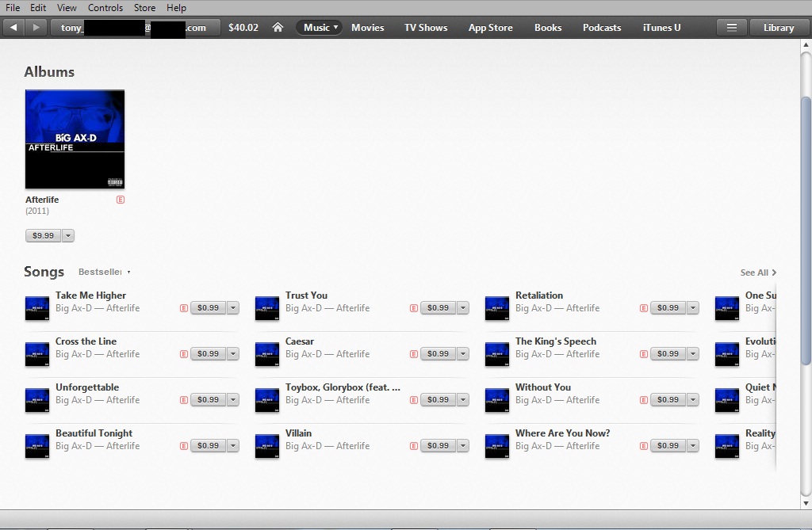Image resolution: width=812 pixels, height=530 pixels.
Task: Click See All songs link
Action: (x=758, y=273)
